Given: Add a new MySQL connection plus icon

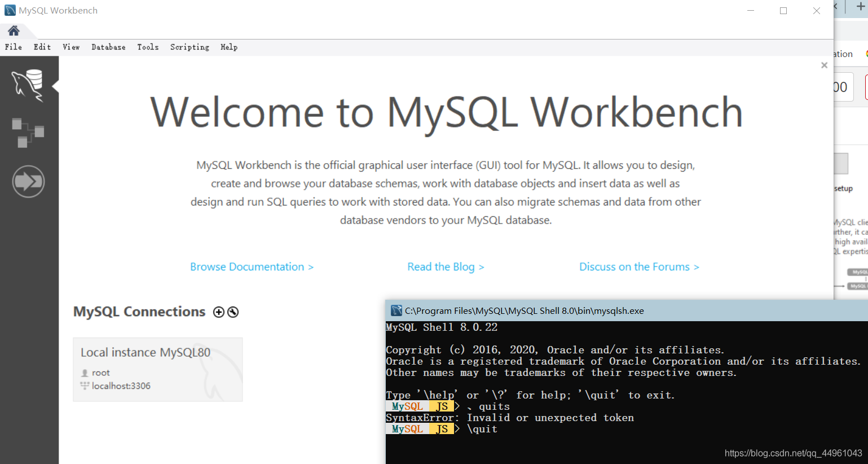Looking at the screenshot, I should click(x=219, y=312).
